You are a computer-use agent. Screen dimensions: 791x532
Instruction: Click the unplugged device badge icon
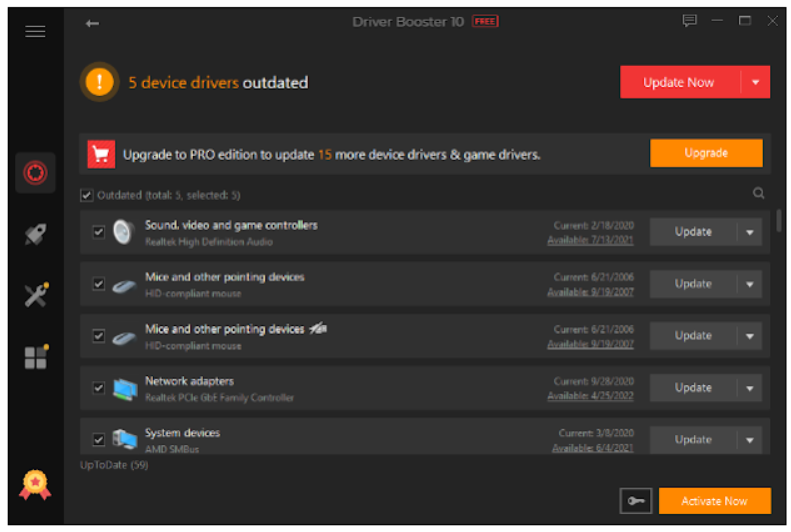point(318,329)
